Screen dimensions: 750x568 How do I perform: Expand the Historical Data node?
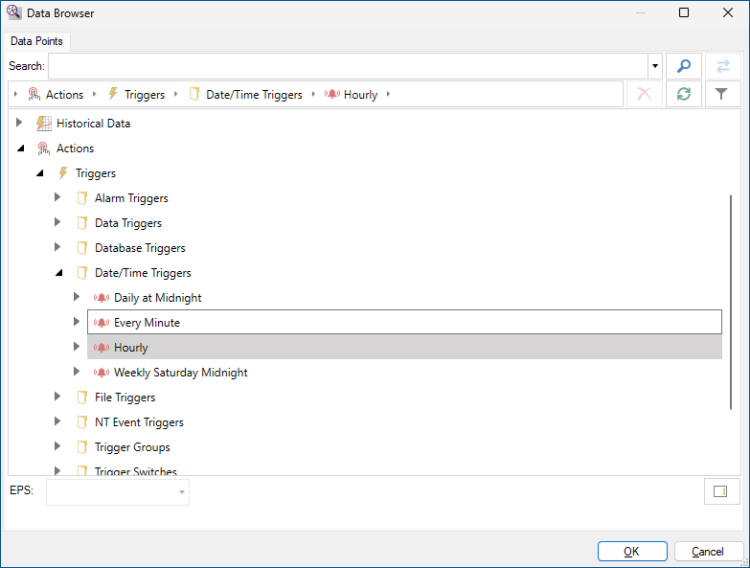[x=19, y=123]
